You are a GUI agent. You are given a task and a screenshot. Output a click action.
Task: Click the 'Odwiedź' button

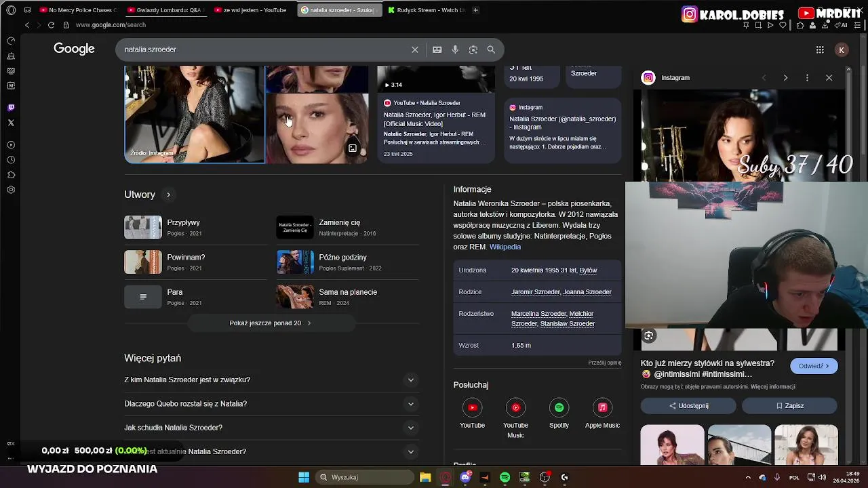(814, 366)
